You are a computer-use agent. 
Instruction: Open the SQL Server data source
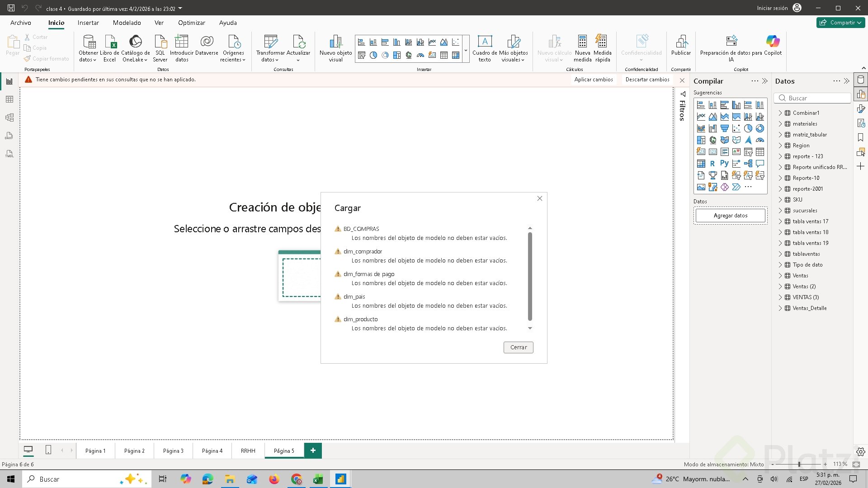160,42
